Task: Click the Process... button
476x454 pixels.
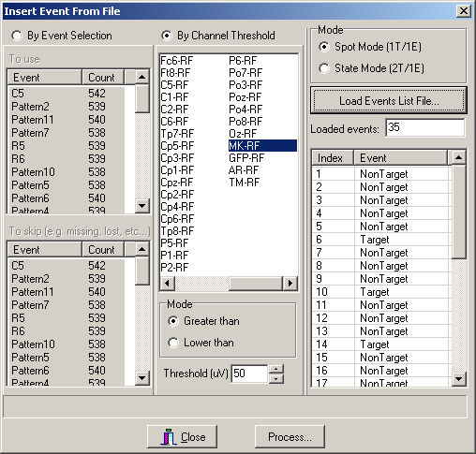Action: click(x=290, y=436)
